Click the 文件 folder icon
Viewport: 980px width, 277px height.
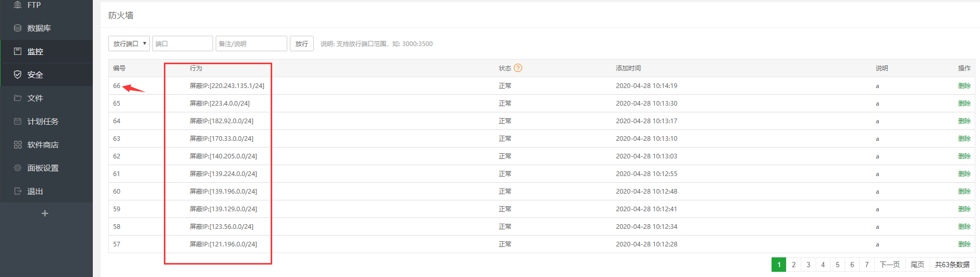point(18,98)
